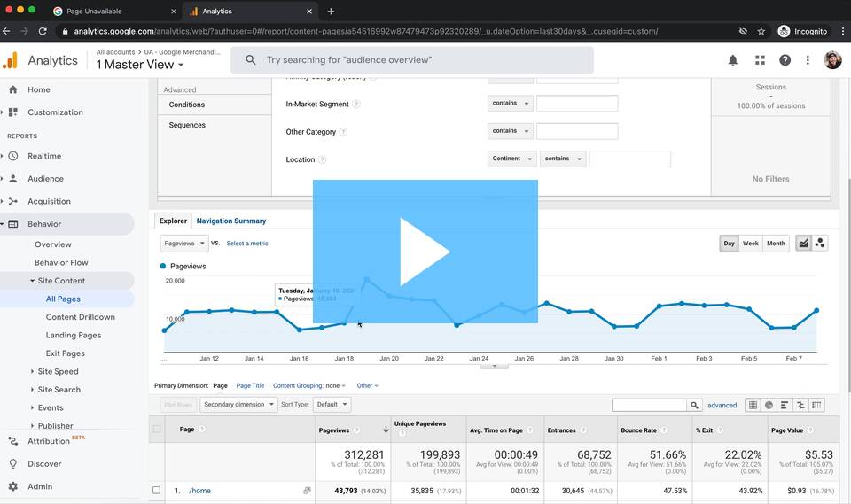Expand the Site Search section
The image size is (851, 504).
click(x=32, y=390)
